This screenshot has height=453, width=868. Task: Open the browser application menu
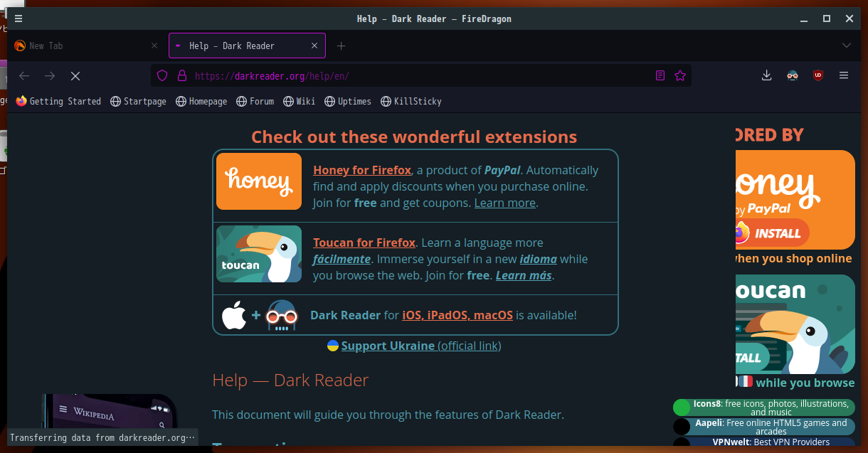tap(844, 75)
